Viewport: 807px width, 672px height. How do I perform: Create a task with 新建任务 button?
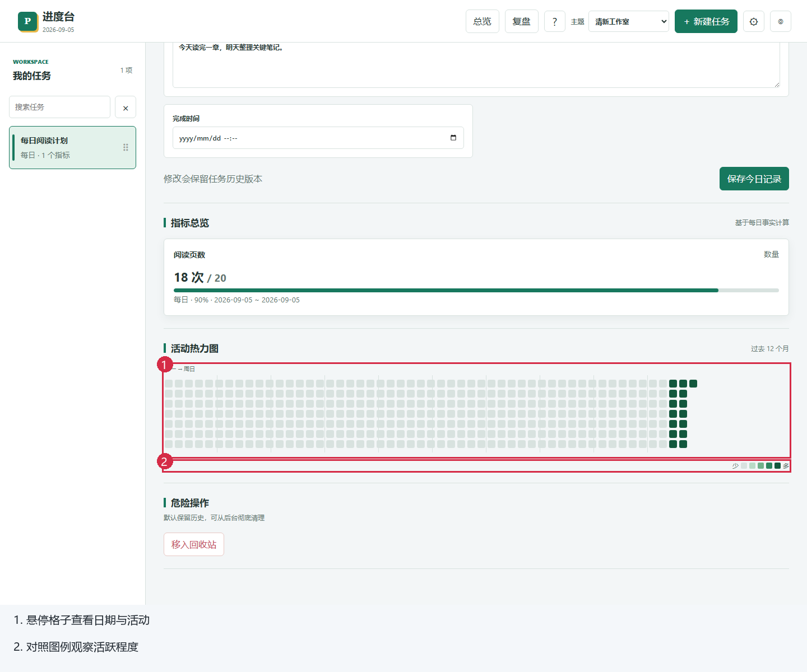point(706,21)
